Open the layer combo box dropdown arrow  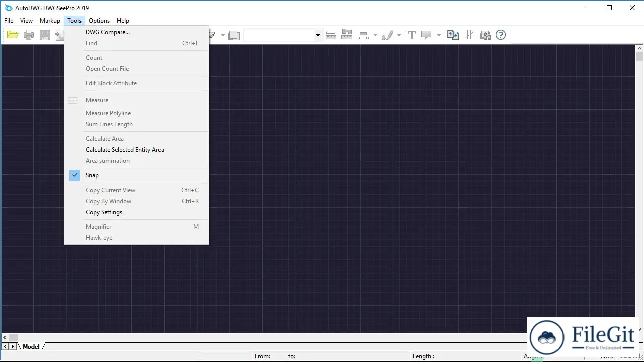318,35
